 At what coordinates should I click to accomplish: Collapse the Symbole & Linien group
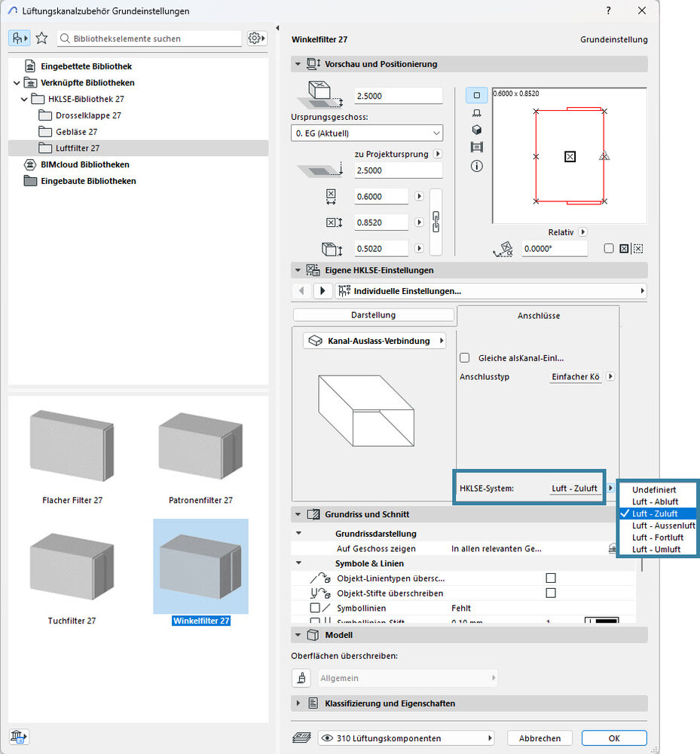pyautogui.click(x=299, y=563)
